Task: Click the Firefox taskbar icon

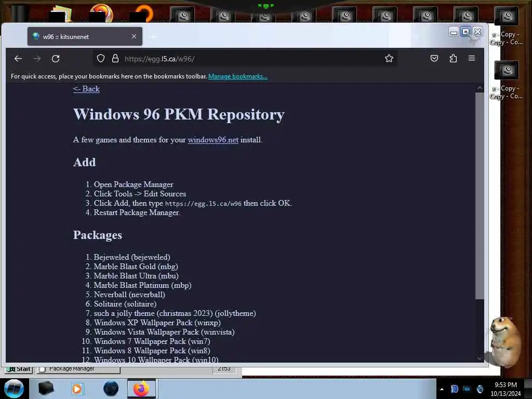Action: [x=141, y=389]
